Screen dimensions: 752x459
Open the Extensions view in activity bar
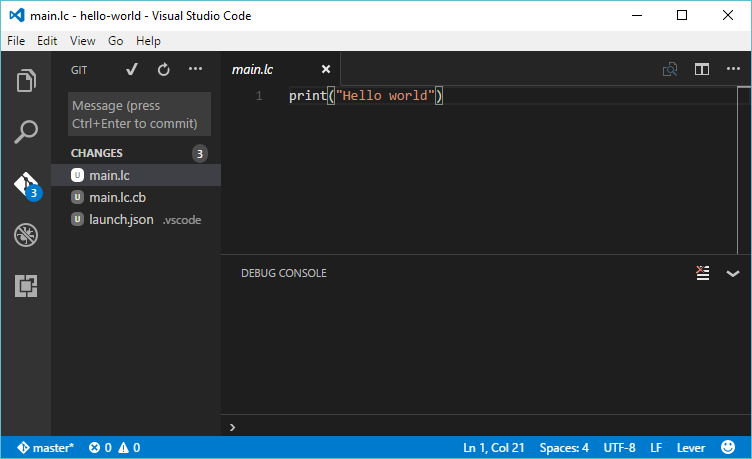26,287
